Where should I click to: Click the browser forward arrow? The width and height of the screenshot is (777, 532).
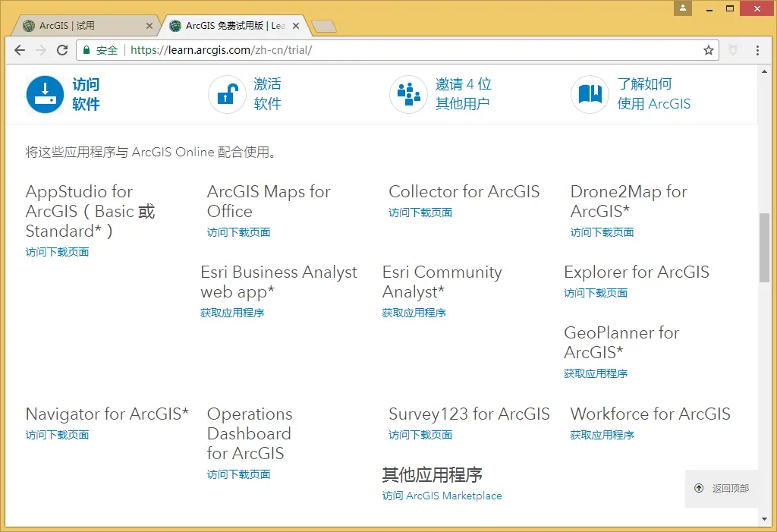tap(41, 50)
